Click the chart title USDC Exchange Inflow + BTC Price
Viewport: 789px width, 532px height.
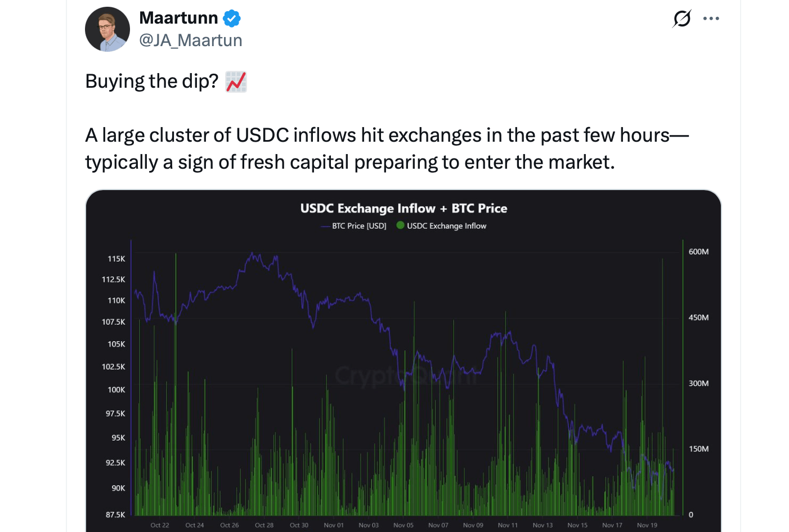pyautogui.click(x=404, y=209)
